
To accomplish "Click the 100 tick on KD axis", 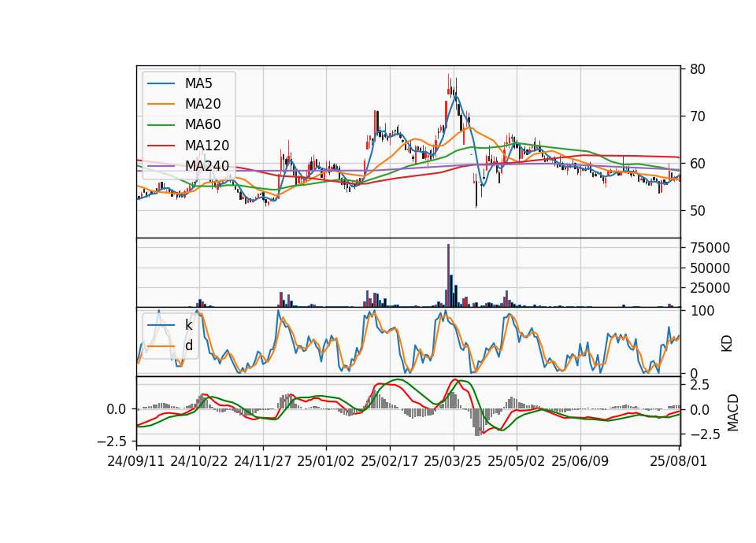I will tap(702, 311).
